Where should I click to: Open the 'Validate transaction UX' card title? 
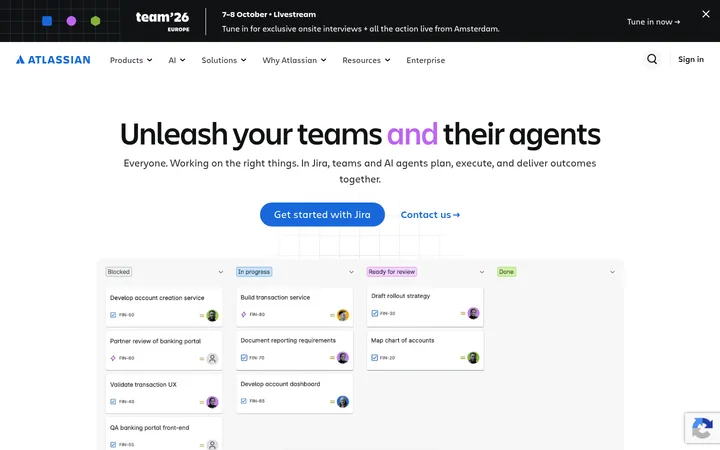coord(143,384)
